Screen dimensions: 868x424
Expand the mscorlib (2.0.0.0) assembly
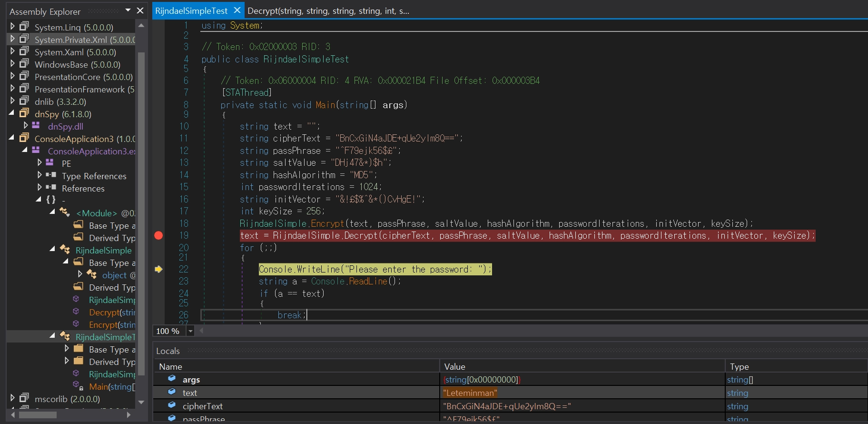pos(12,397)
